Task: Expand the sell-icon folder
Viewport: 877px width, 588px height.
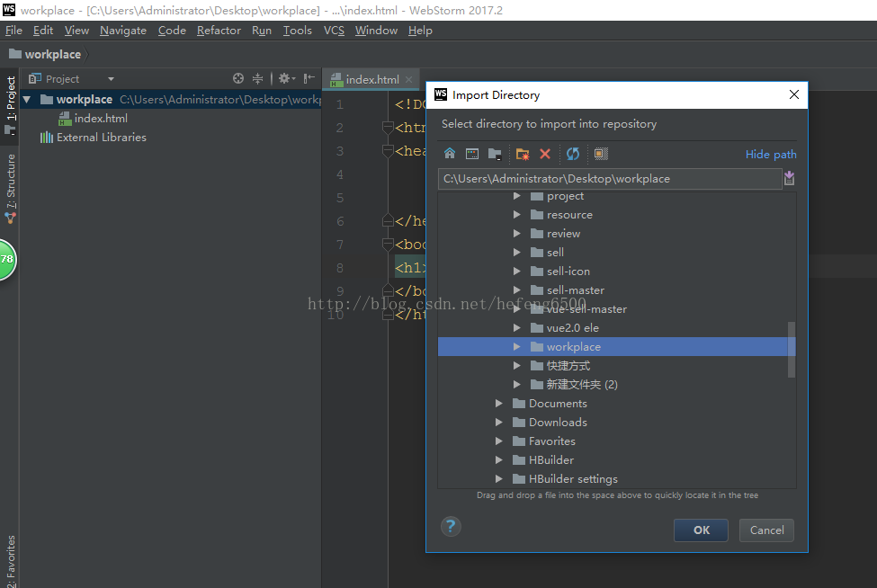Action: [517, 272]
